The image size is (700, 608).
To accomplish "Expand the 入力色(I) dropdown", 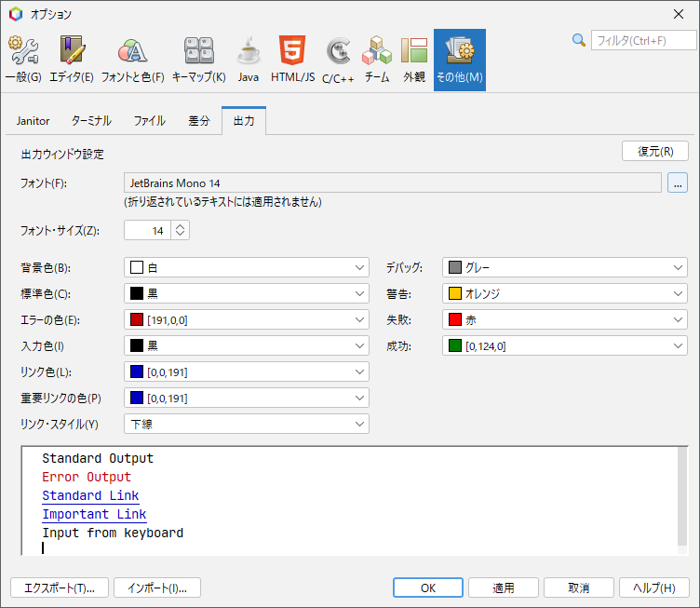I will (247, 346).
